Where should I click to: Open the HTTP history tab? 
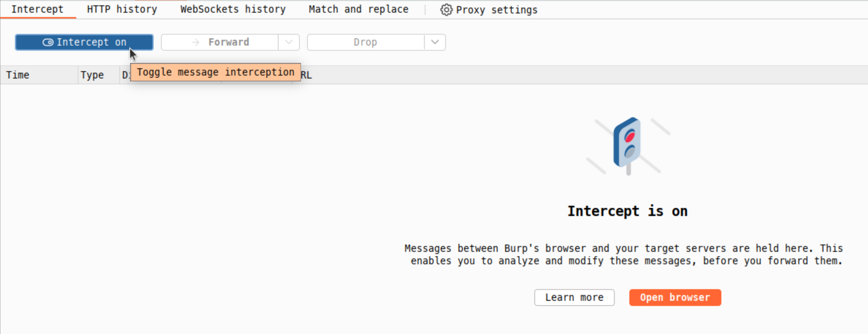pyautogui.click(x=122, y=9)
